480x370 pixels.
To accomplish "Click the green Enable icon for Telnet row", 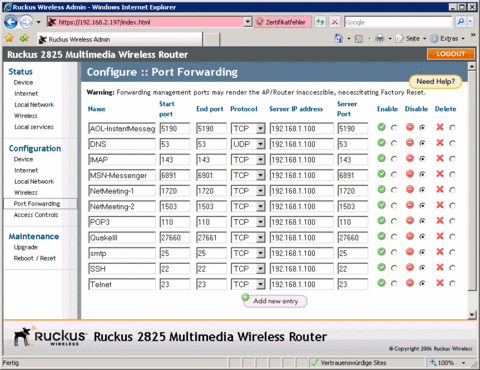I will 381,283.
